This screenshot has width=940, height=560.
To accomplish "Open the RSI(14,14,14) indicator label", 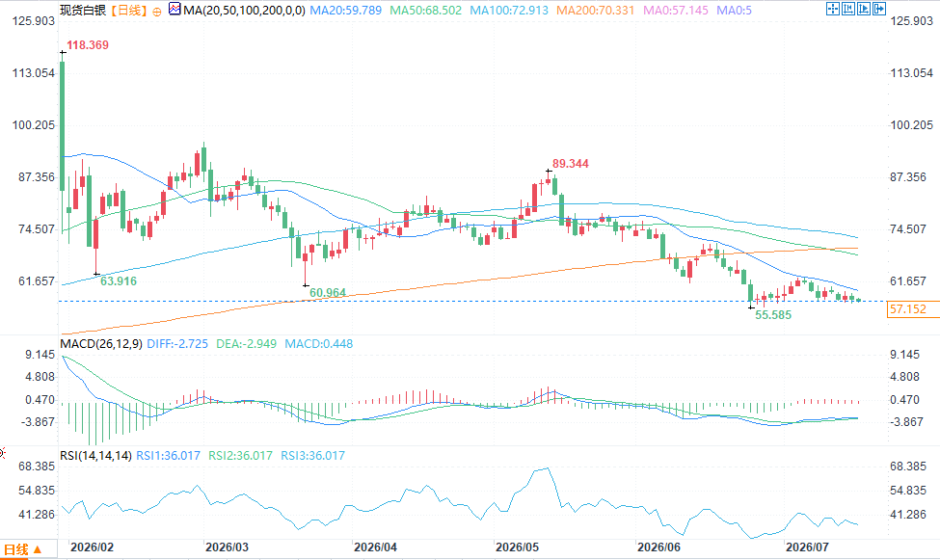I will click(95, 456).
